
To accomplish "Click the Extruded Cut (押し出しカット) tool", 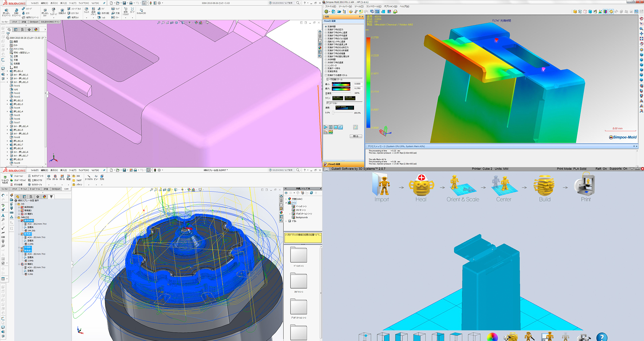I will coord(45,12).
